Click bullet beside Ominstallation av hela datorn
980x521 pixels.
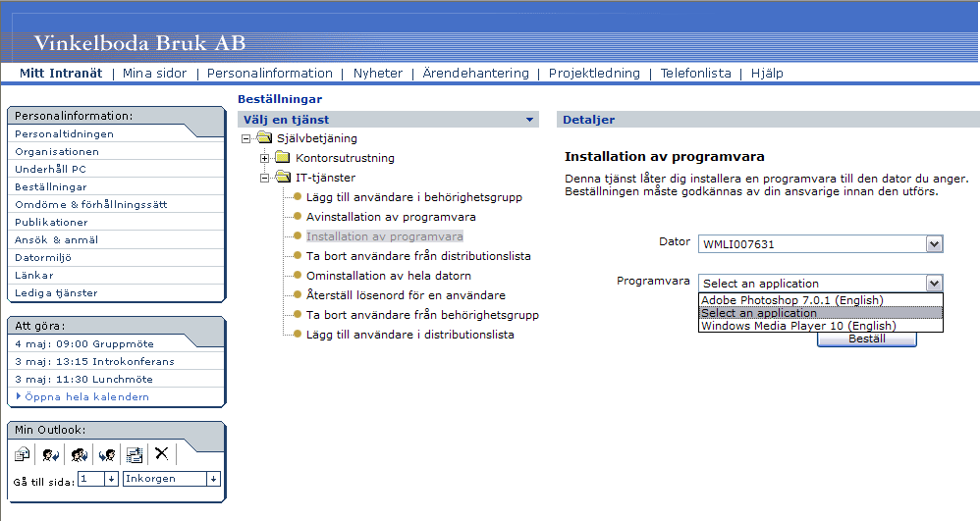[x=298, y=276]
